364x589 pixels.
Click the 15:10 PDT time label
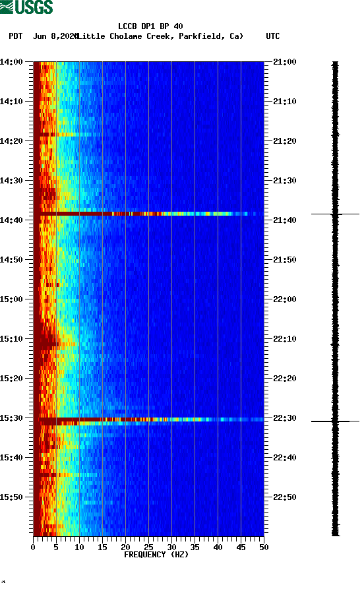[x=11, y=339]
